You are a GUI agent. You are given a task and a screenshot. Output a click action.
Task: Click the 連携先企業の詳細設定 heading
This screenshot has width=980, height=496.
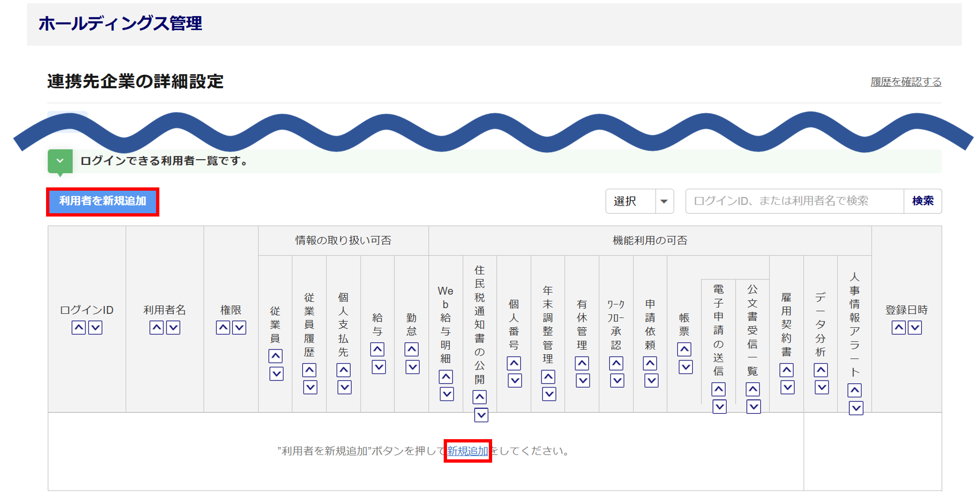point(135,82)
